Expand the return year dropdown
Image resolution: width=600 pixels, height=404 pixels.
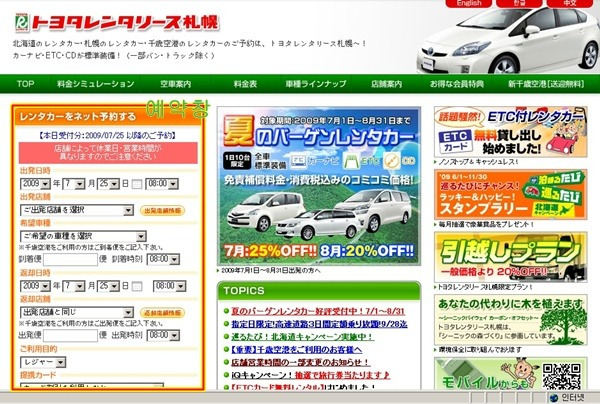tap(36, 286)
